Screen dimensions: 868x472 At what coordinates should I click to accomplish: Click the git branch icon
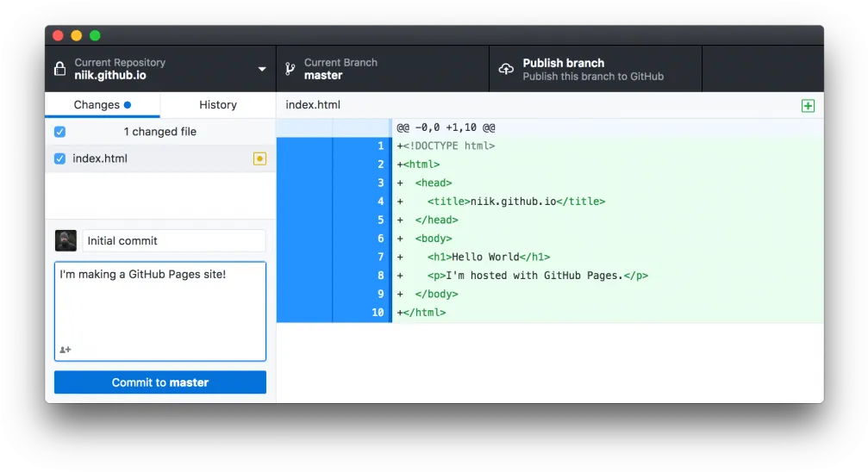coord(290,69)
